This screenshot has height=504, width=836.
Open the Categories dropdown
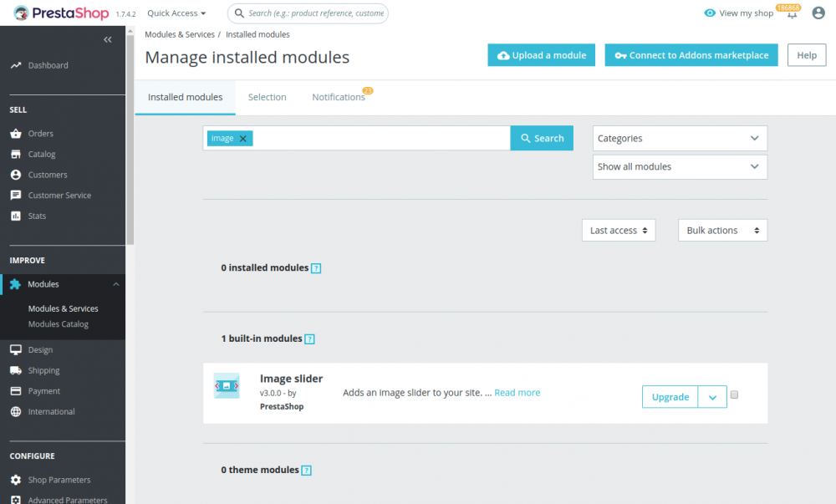coord(680,138)
